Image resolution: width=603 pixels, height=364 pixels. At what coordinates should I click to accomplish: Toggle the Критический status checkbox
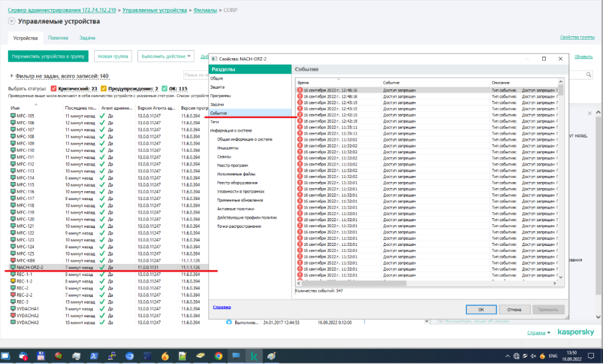point(53,89)
